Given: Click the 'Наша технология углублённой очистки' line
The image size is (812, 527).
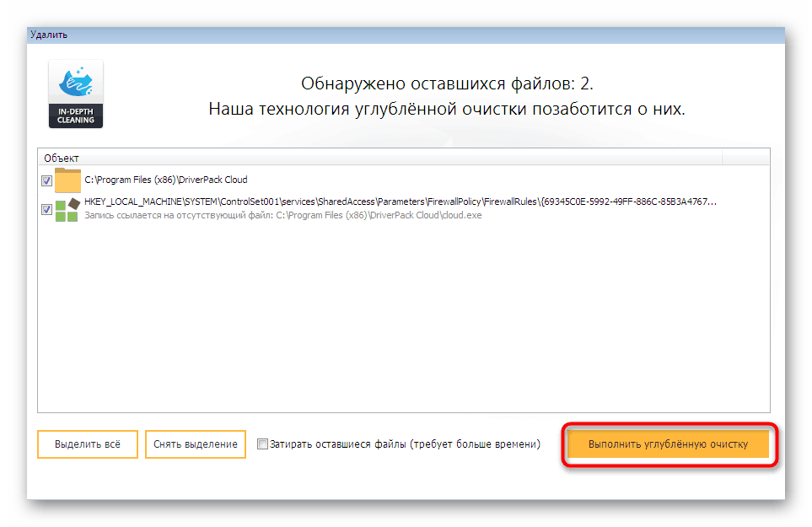Looking at the screenshot, I should click(447, 110).
